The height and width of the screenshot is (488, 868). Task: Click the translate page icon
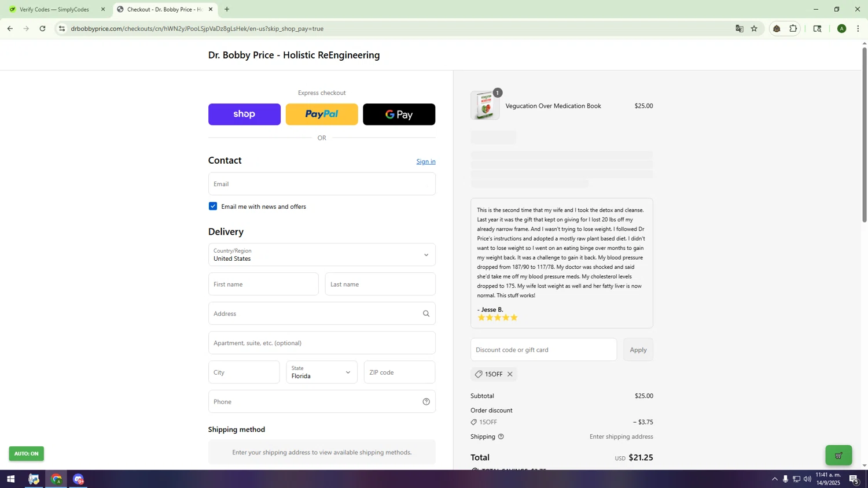pos(739,28)
